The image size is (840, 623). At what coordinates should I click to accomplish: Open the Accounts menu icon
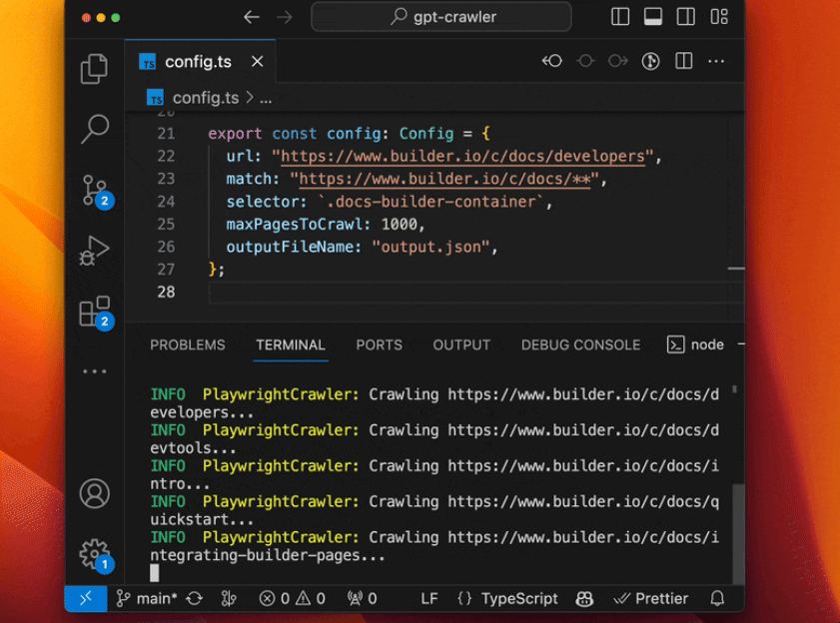tap(95, 493)
